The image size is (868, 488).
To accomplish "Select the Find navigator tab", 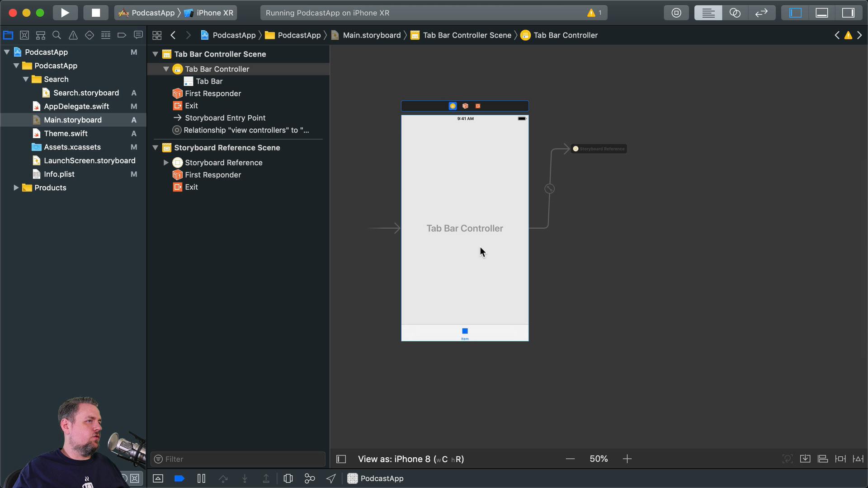I will tap(57, 35).
